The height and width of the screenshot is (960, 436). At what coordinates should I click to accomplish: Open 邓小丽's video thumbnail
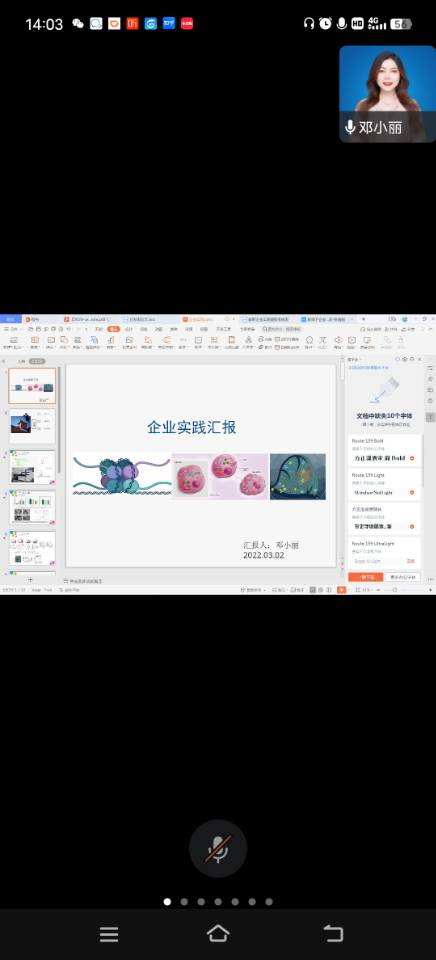(388, 94)
